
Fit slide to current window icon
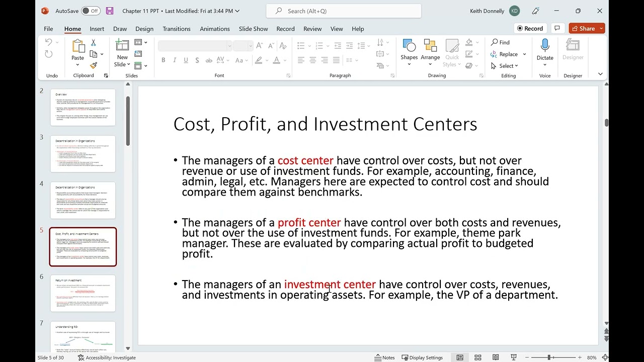pyautogui.click(x=604, y=357)
